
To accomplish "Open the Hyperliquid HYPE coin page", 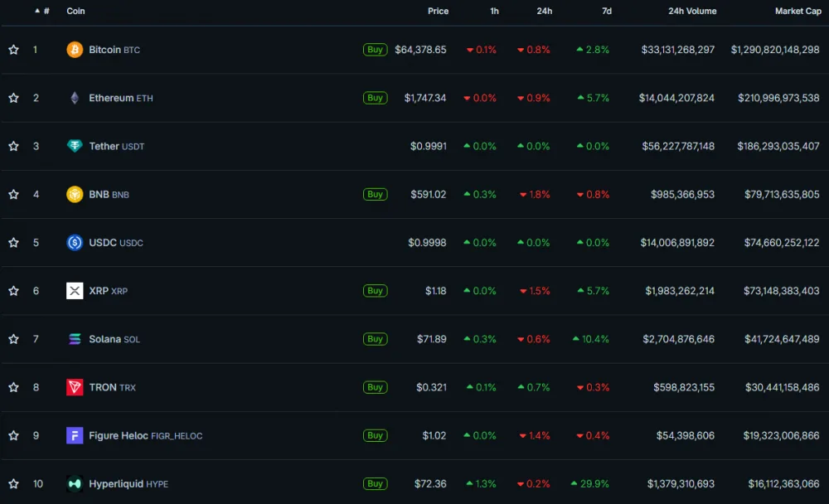I will click(x=128, y=483).
